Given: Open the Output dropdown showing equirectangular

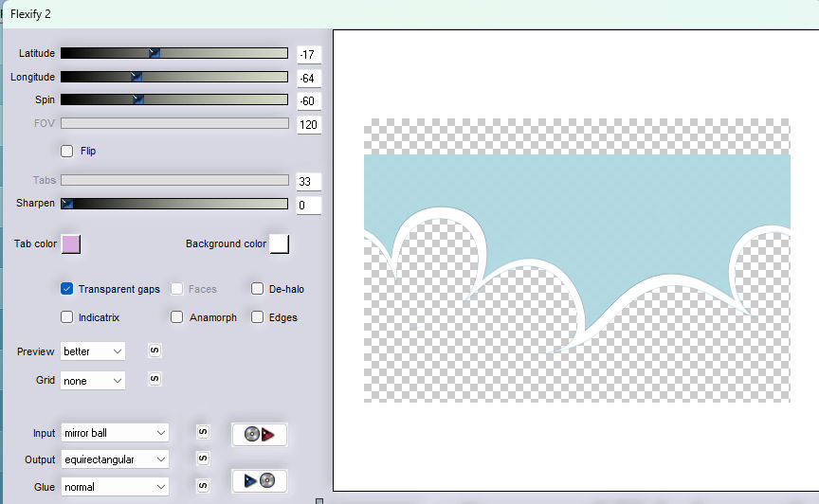Looking at the screenshot, I should (x=115, y=459).
